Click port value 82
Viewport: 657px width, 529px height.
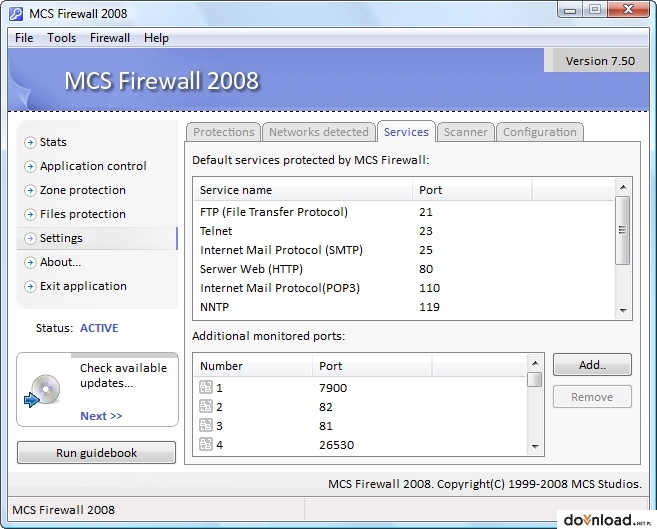pos(326,407)
